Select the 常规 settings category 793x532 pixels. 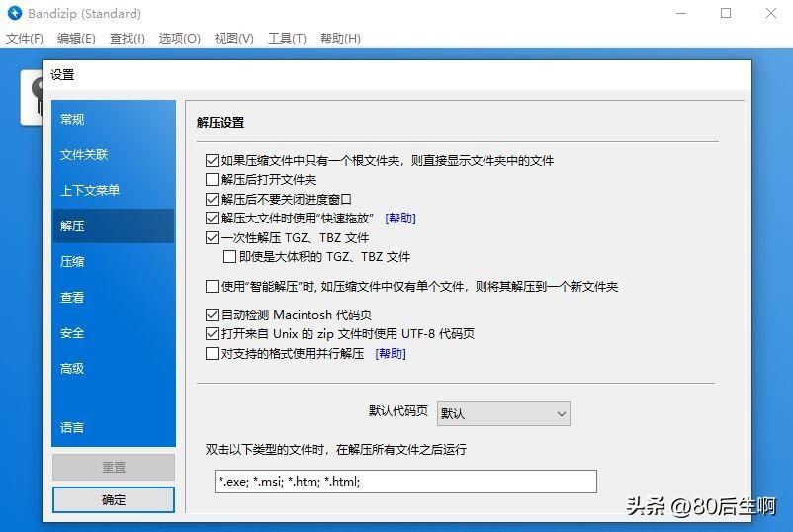[114, 120]
